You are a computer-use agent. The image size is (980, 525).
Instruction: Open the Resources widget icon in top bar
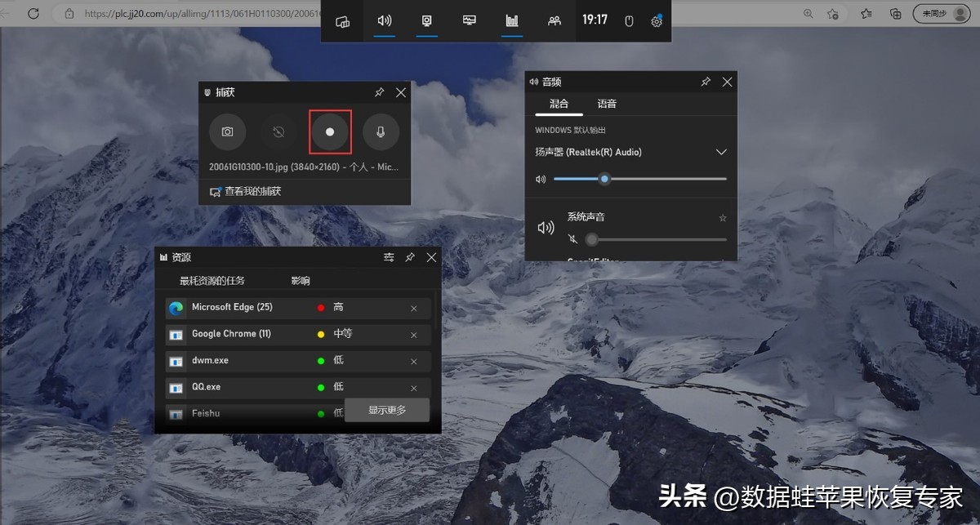[x=511, y=21]
